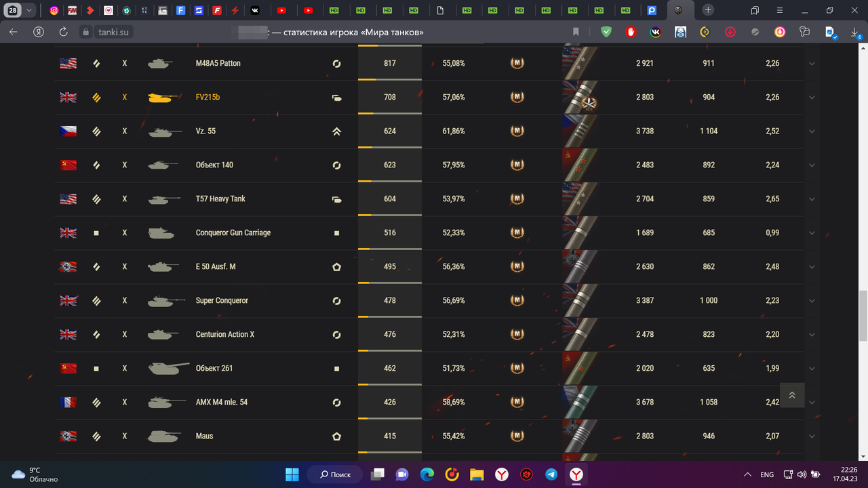Expand Super Conqueror row details

coord(812,301)
